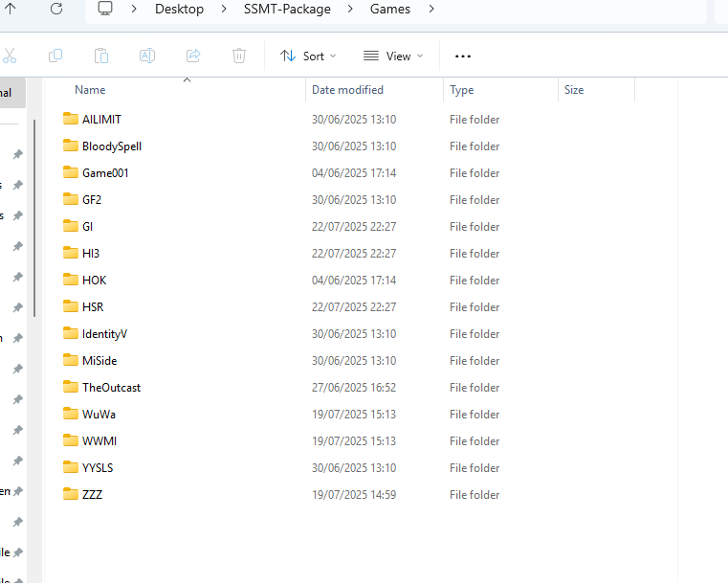Select the ZZZ folder icon
728x585 pixels.
(71, 494)
